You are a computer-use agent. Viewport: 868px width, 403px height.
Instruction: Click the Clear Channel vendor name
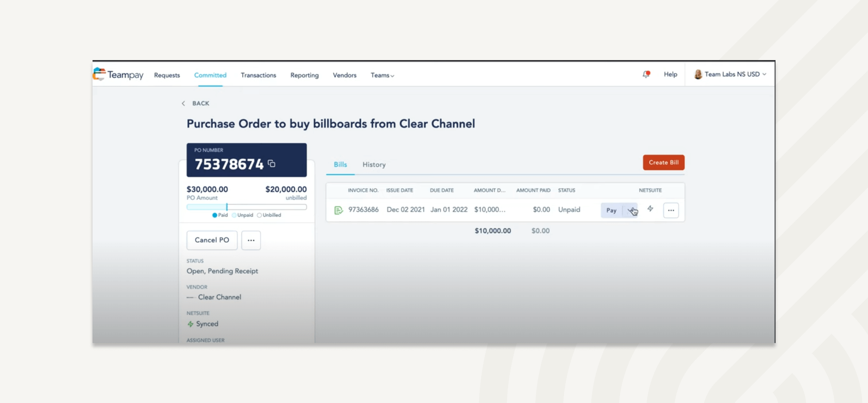220,297
